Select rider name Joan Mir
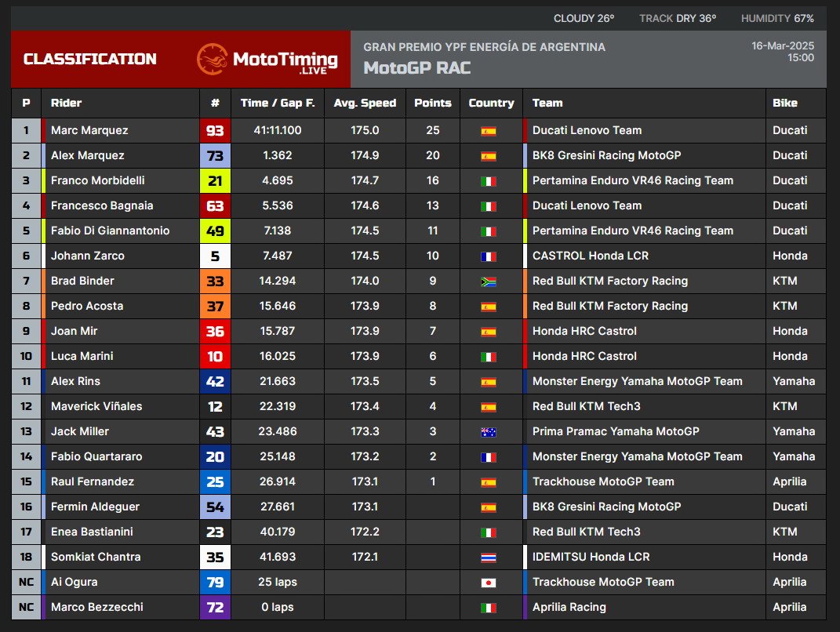 coord(74,331)
